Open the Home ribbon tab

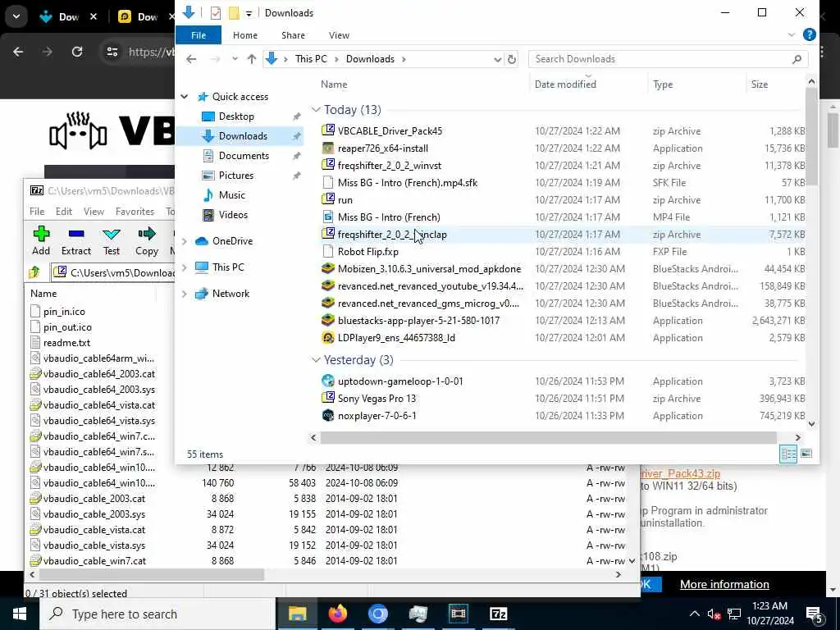pyautogui.click(x=244, y=34)
